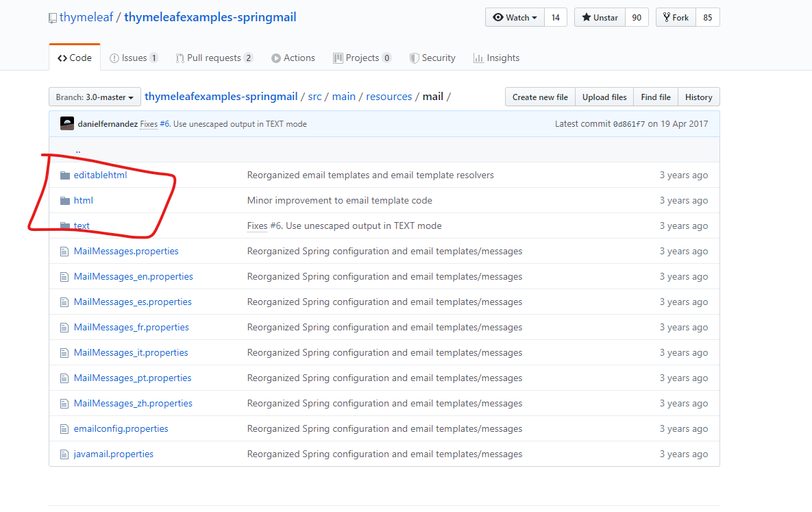This screenshot has height=512, width=812.
Task: Switch to the Code tab
Action: click(75, 58)
